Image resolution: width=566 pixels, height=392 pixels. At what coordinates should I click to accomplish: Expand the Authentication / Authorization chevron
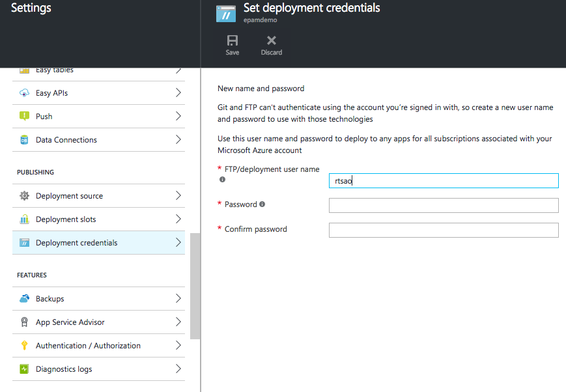pyautogui.click(x=178, y=345)
